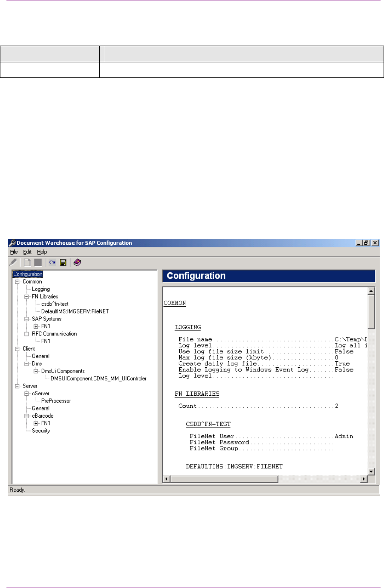Click the 'Ready.' status bar text
The image size is (384, 588).
(18, 489)
